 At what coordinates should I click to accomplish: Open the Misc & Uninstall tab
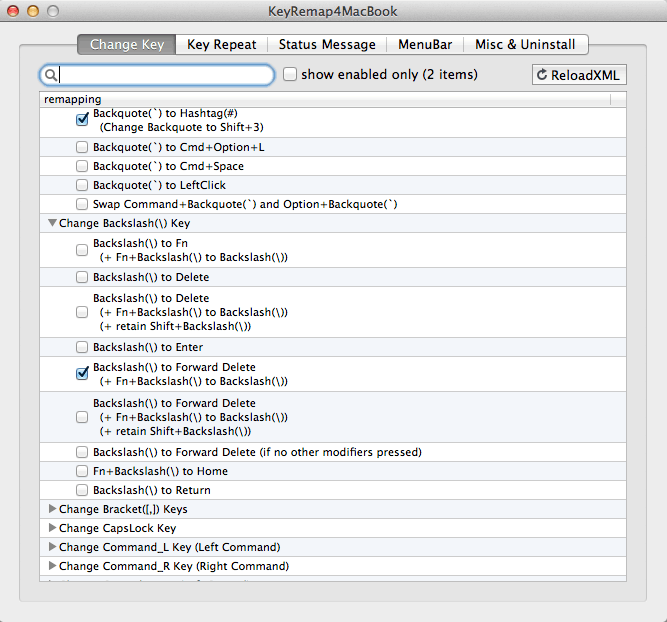coord(525,44)
